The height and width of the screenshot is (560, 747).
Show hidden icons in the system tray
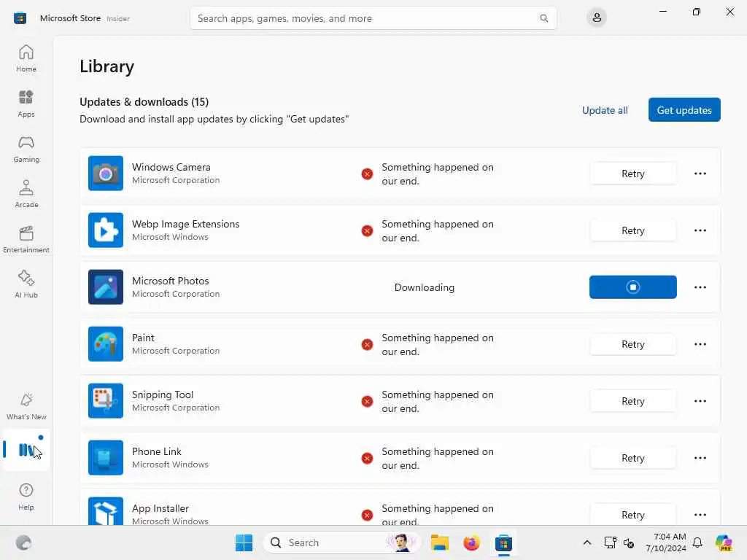587,542
